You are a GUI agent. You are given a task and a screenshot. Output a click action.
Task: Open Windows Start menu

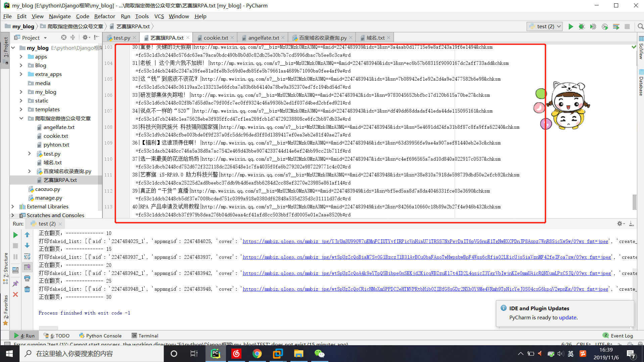[9, 354]
